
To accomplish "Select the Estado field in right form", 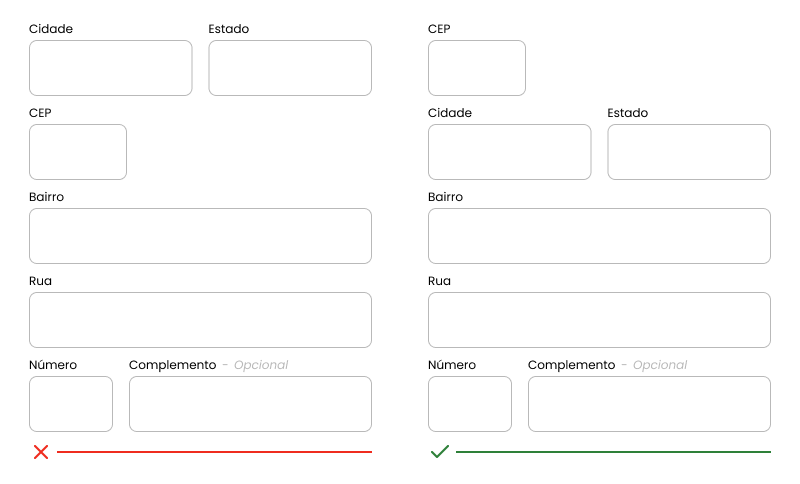I will (689, 152).
